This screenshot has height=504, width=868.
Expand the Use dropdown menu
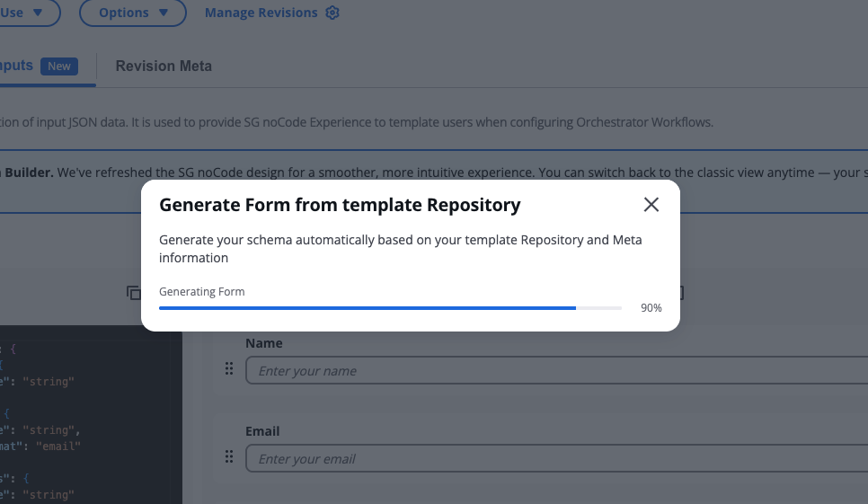[x=27, y=13]
